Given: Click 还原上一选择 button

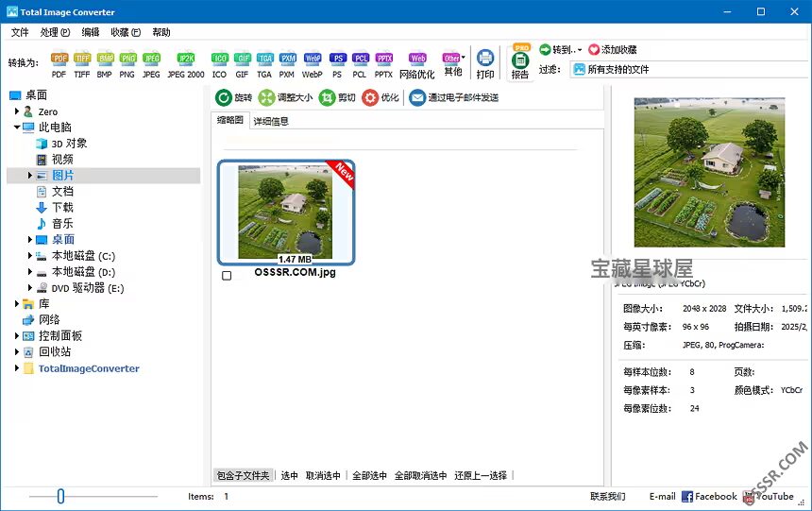Looking at the screenshot, I should [481, 475].
